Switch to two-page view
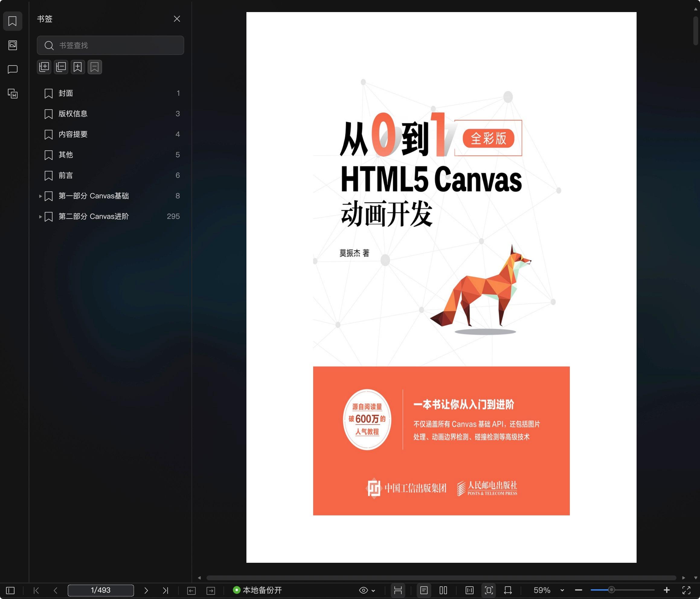The width and height of the screenshot is (700, 599). [x=443, y=590]
